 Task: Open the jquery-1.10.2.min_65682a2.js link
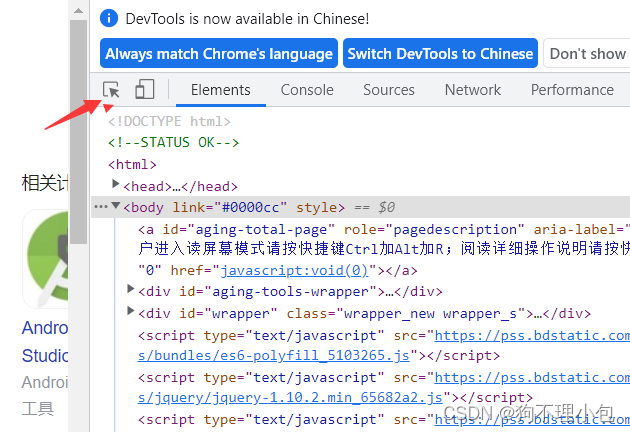point(290,397)
